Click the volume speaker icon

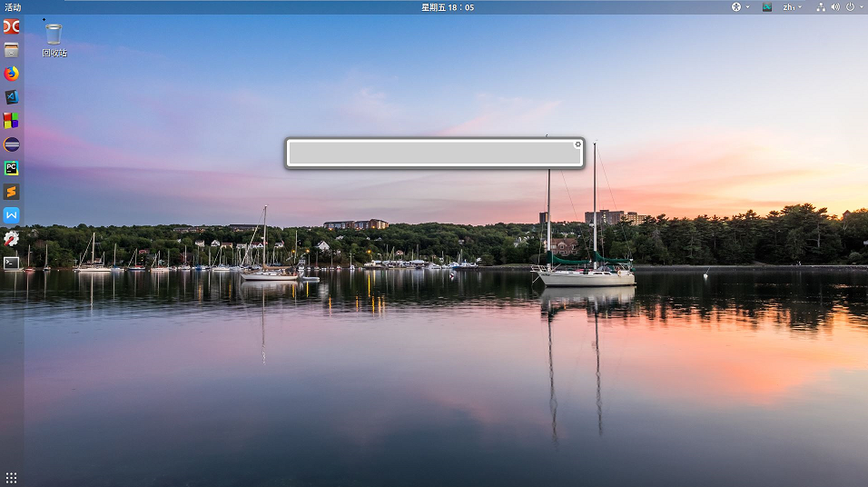[835, 7]
